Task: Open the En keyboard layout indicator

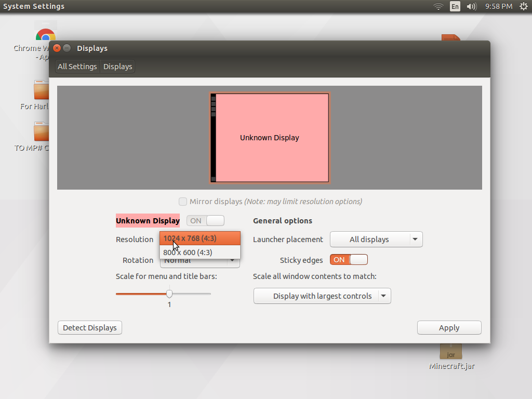Action: click(455, 6)
